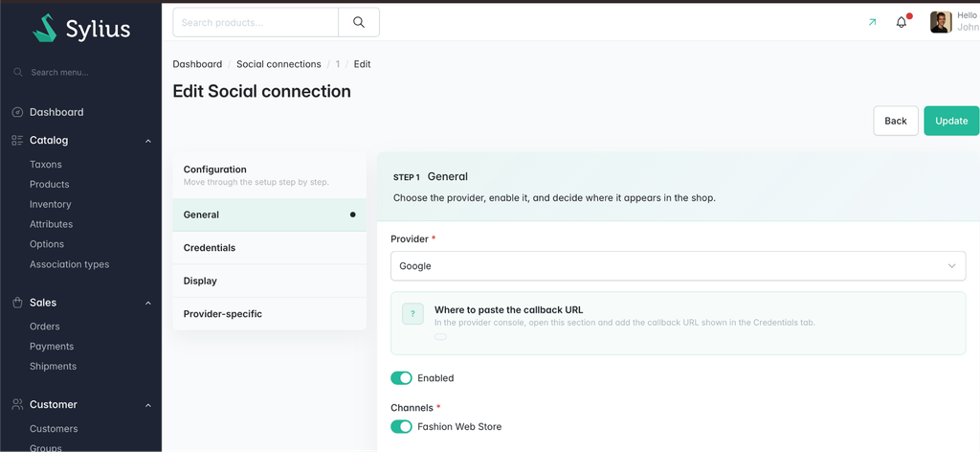
Task: Collapse the Catalog menu section
Action: pos(148,141)
